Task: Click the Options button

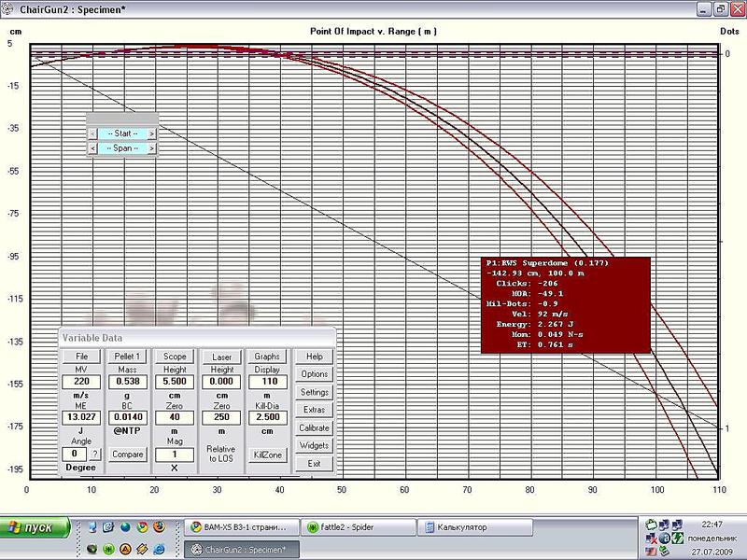Action: tap(314, 374)
